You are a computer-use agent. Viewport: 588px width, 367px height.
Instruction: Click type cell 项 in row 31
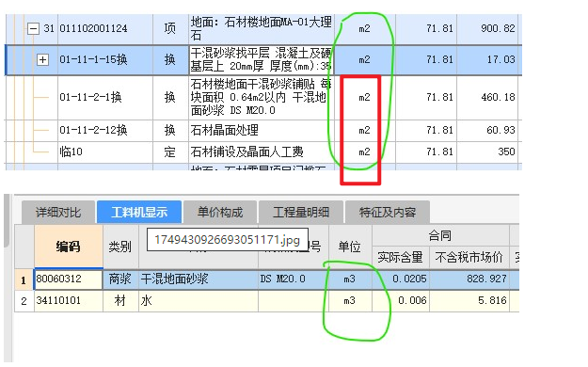tap(170, 28)
